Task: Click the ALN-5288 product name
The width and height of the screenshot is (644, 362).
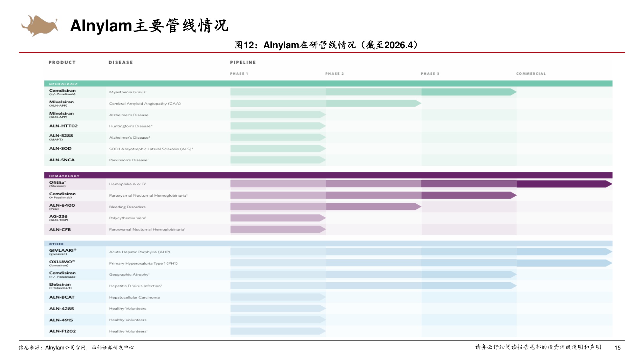Action: (x=61, y=135)
